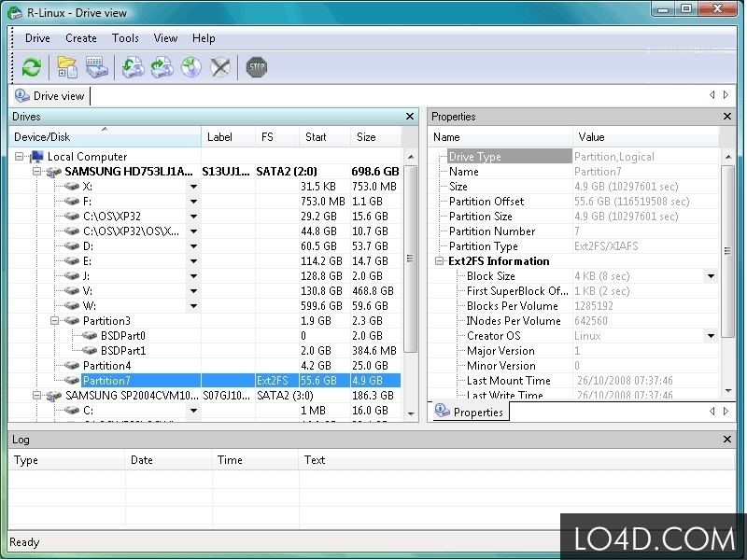The height and width of the screenshot is (560, 747).
Task: Click the Create image toolbar icon
Action: tap(133, 67)
